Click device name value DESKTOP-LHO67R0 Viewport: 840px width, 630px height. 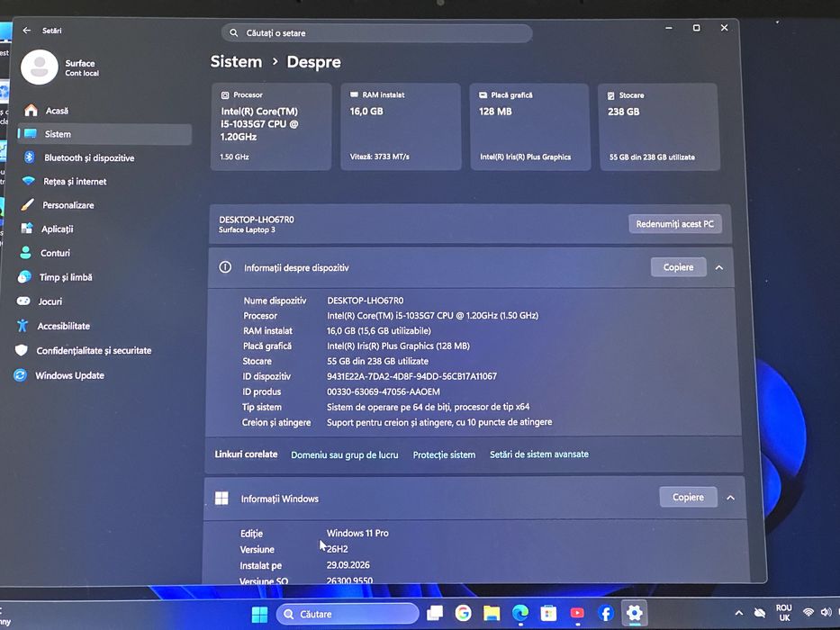[x=366, y=301]
